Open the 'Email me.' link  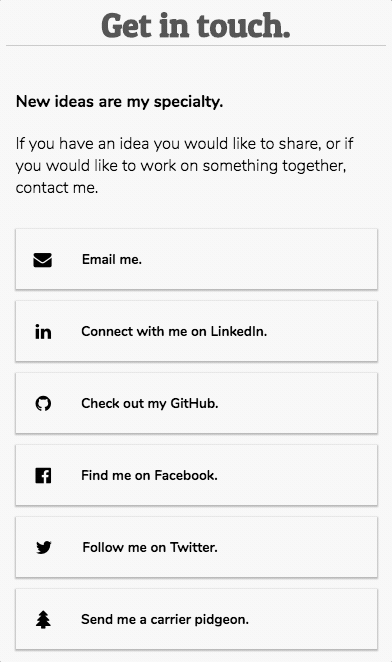(x=196, y=259)
